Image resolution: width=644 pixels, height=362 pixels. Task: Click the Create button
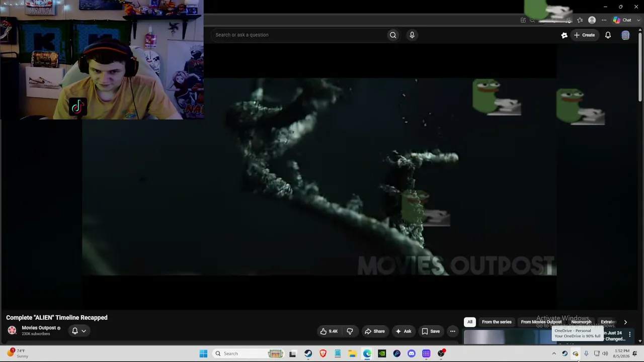pyautogui.click(x=584, y=35)
